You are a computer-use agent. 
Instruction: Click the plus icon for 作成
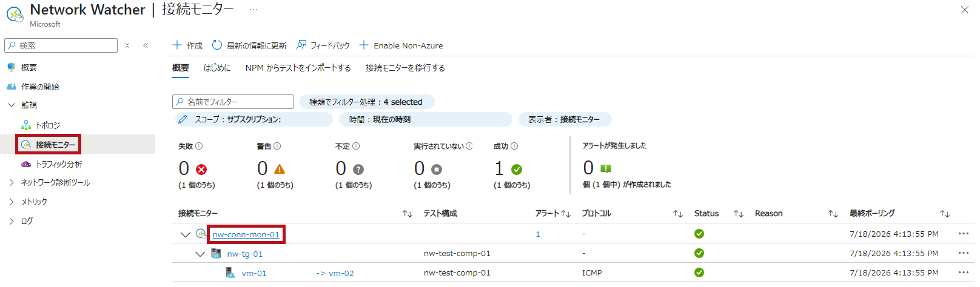[x=177, y=45]
